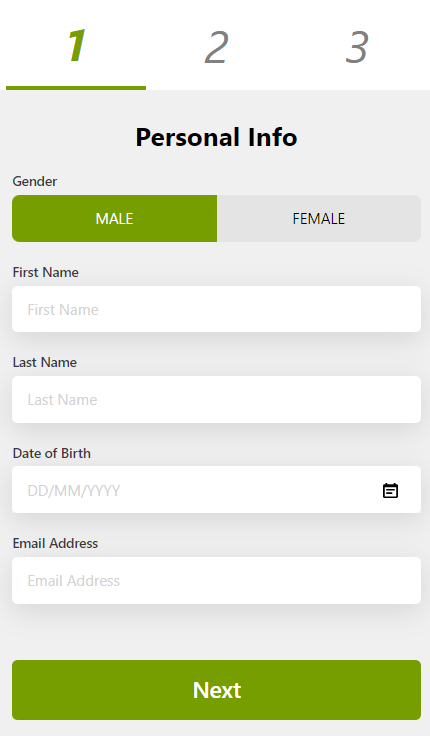Screen dimensions: 430x736
Task: Click the grayed Last Name placeholder text
Action: 62,400
